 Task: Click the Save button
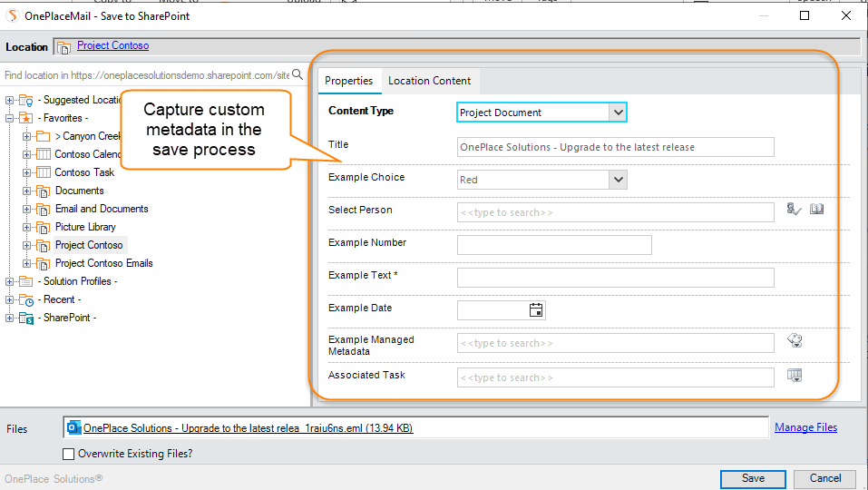pyautogui.click(x=753, y=478)
